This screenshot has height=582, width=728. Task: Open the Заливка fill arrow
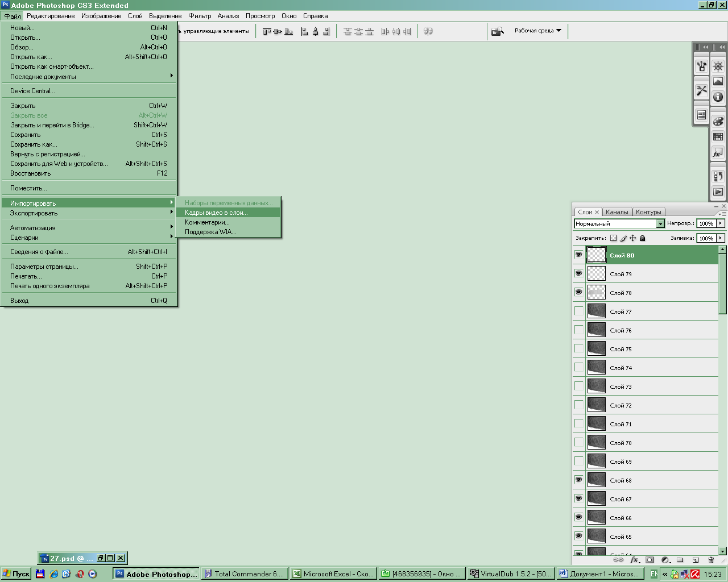pyautogui.click(x=721, y=238)
